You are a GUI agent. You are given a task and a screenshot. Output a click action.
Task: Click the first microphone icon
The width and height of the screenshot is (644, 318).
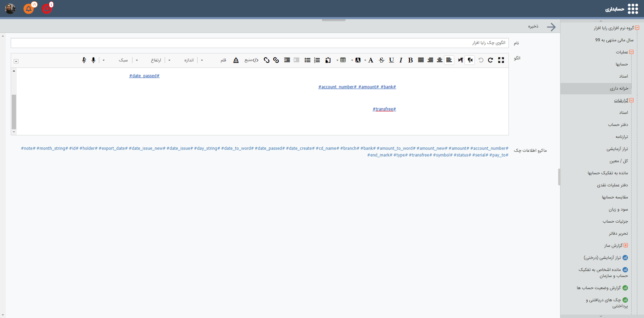coord(94,60)
